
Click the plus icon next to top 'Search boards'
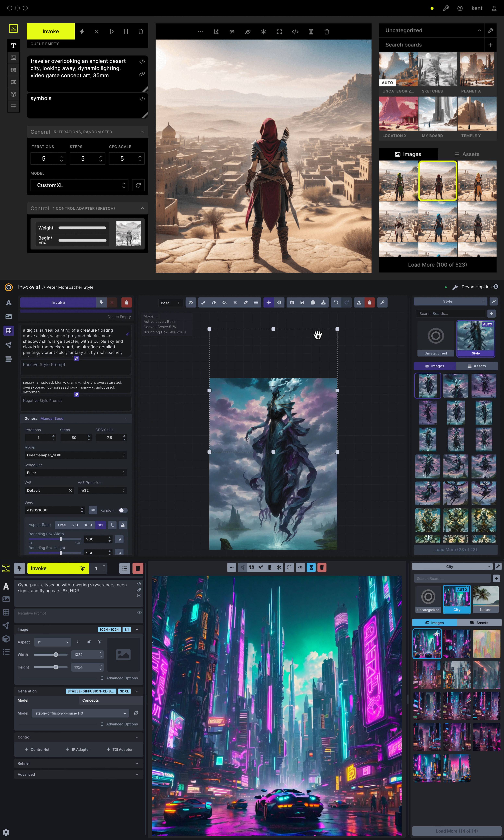click(490, 45)
